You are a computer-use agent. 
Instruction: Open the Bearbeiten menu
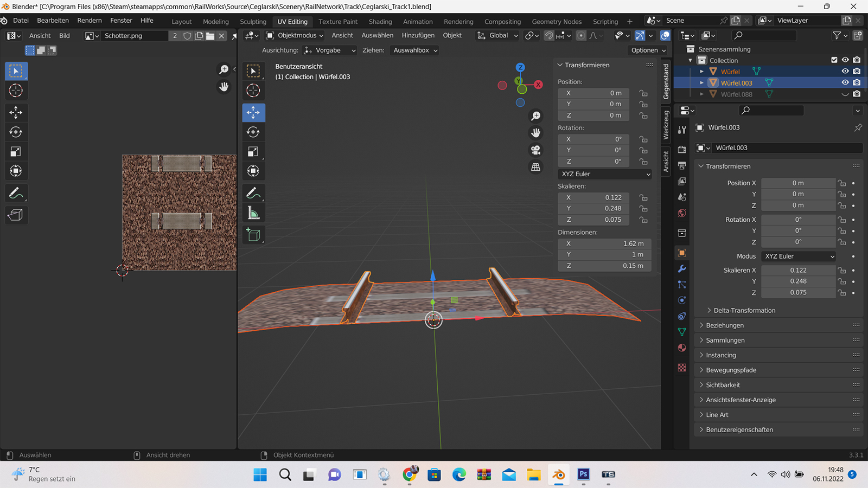[53, 21]
